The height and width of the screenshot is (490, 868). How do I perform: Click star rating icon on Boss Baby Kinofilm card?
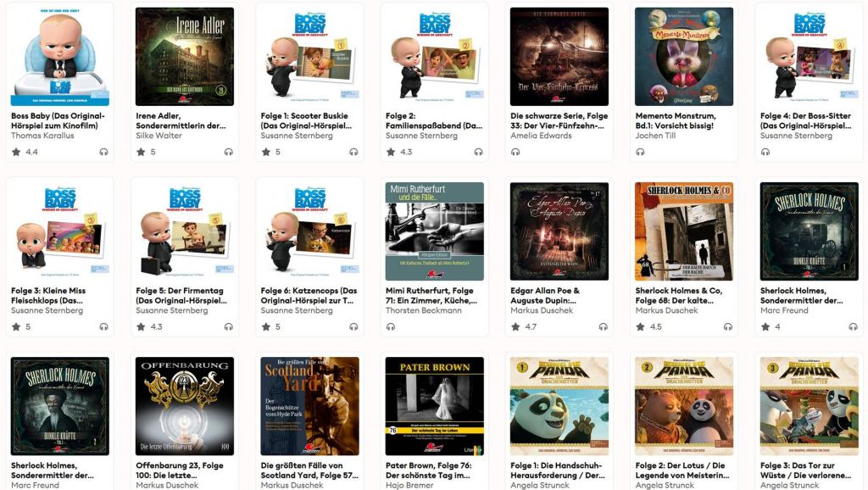16,152
